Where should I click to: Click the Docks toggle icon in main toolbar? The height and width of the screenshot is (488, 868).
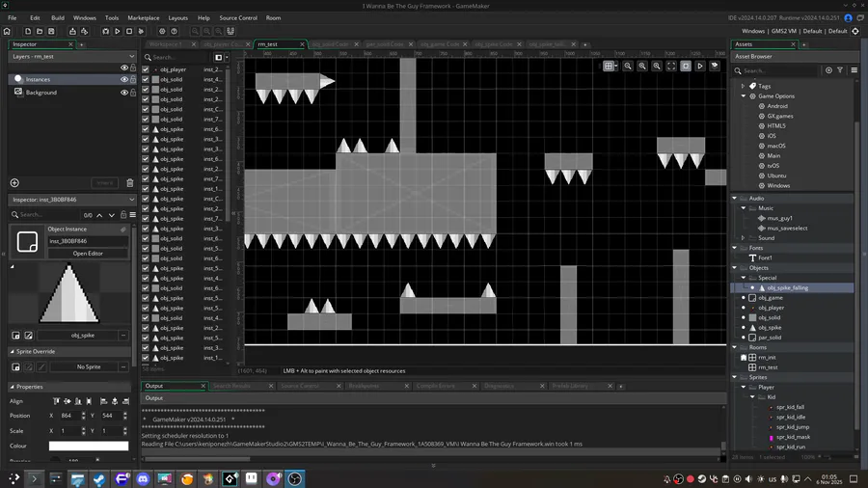231,32
